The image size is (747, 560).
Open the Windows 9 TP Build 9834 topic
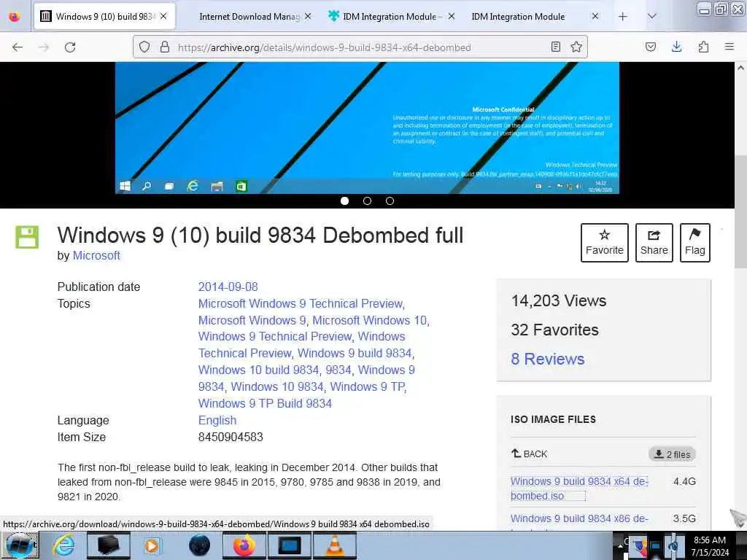[265, 403]
